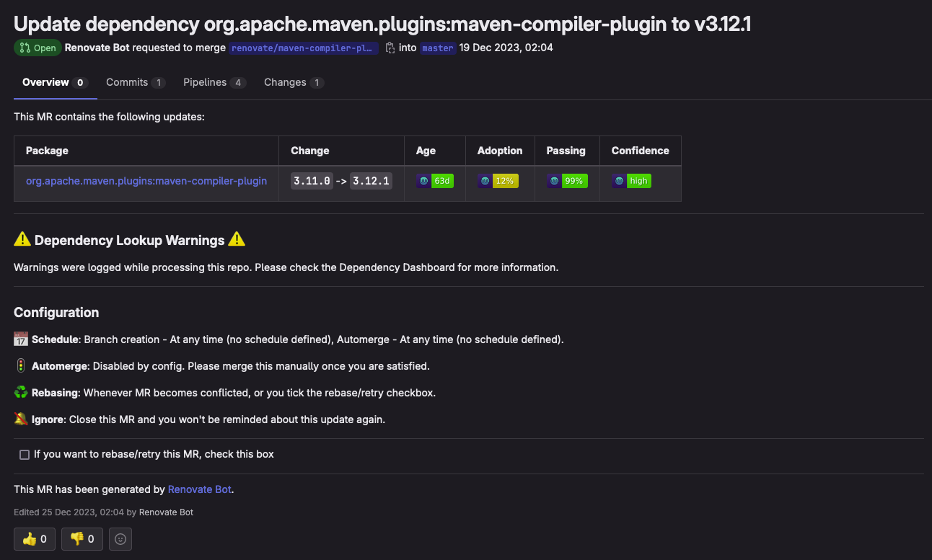This screenshot has width=932, height=560.
Task: Check the rebase/retry this MR checkbox
Action: tap(25, 455)
